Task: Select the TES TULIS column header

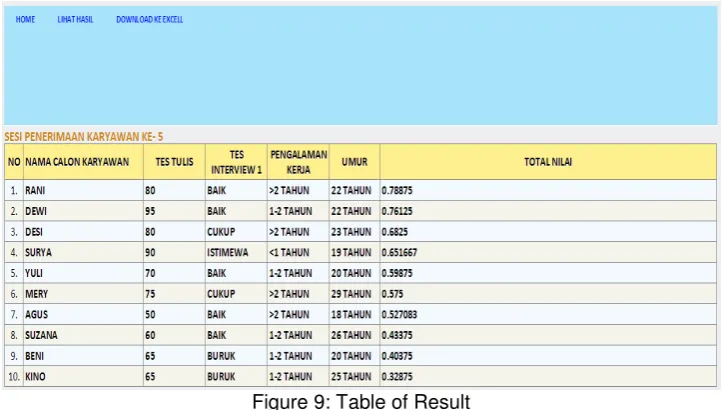Action: pos(174,162)
